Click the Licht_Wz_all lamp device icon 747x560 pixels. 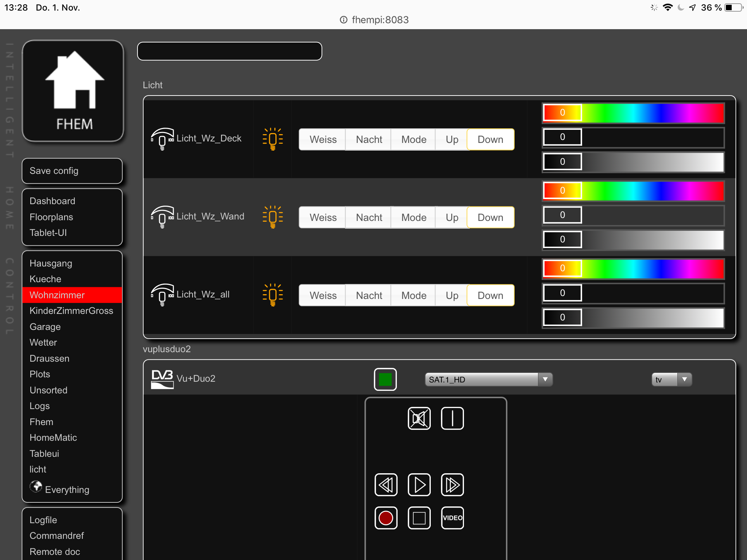point(162,295)
